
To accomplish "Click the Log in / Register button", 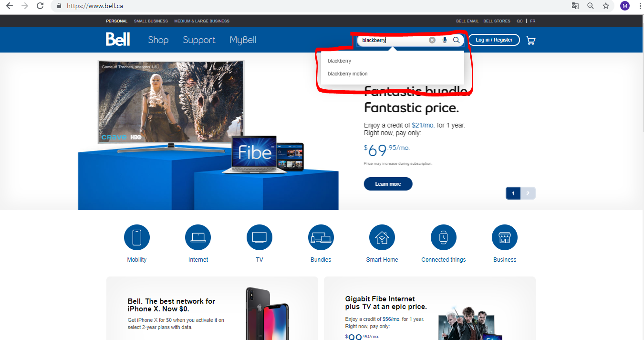I will point(494,40).
